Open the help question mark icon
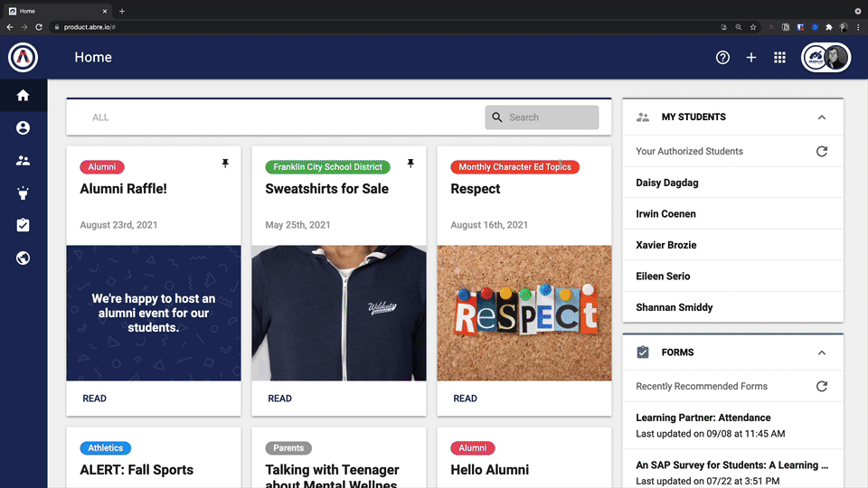 coord(722,58)
